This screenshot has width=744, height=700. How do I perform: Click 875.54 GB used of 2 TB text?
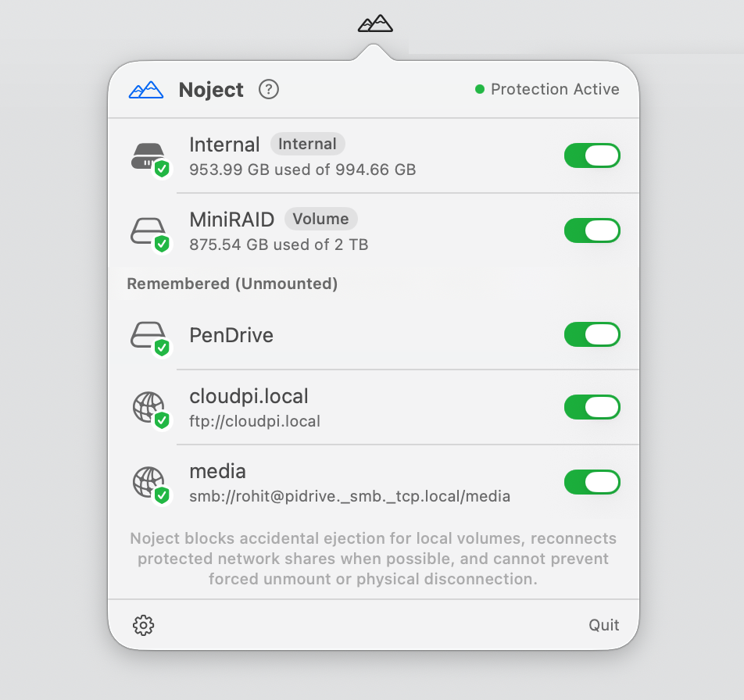pyautogui.click(x=278, y=245)
